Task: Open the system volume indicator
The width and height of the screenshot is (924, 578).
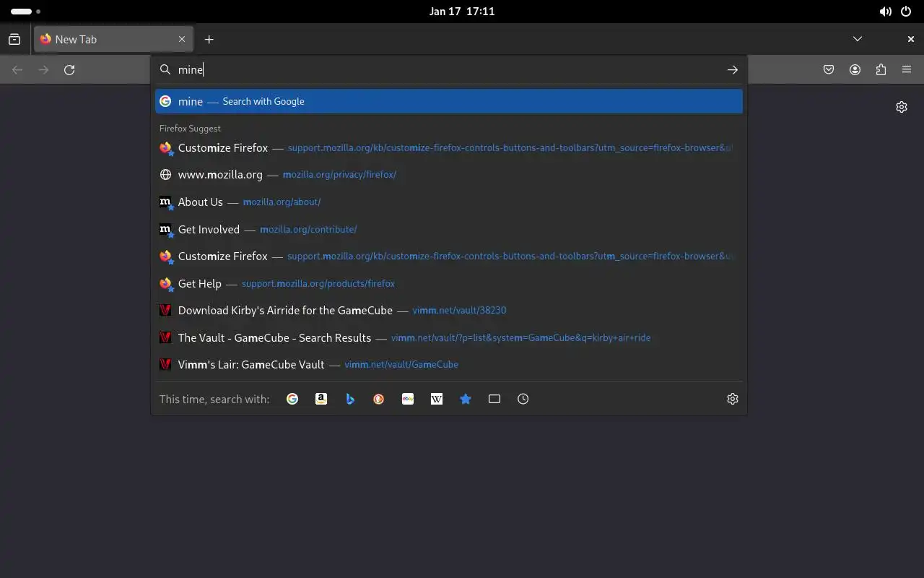Action: point(885,12)
